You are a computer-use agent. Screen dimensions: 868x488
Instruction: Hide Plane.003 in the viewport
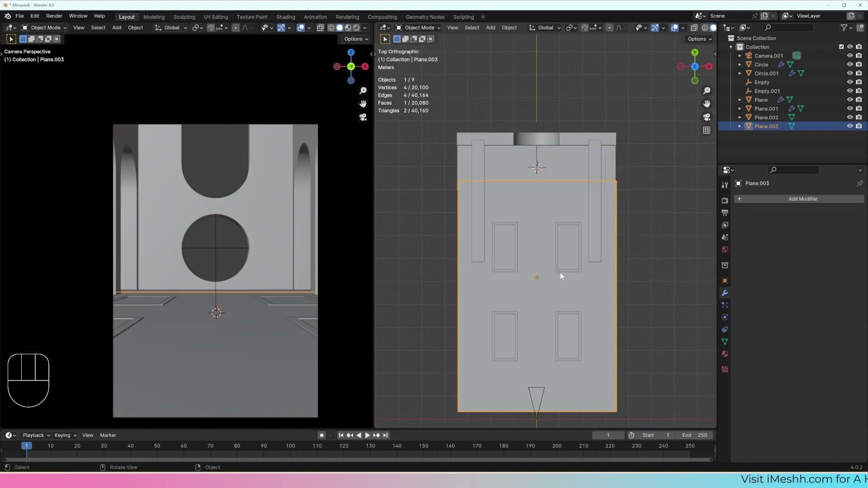point(850,126)
